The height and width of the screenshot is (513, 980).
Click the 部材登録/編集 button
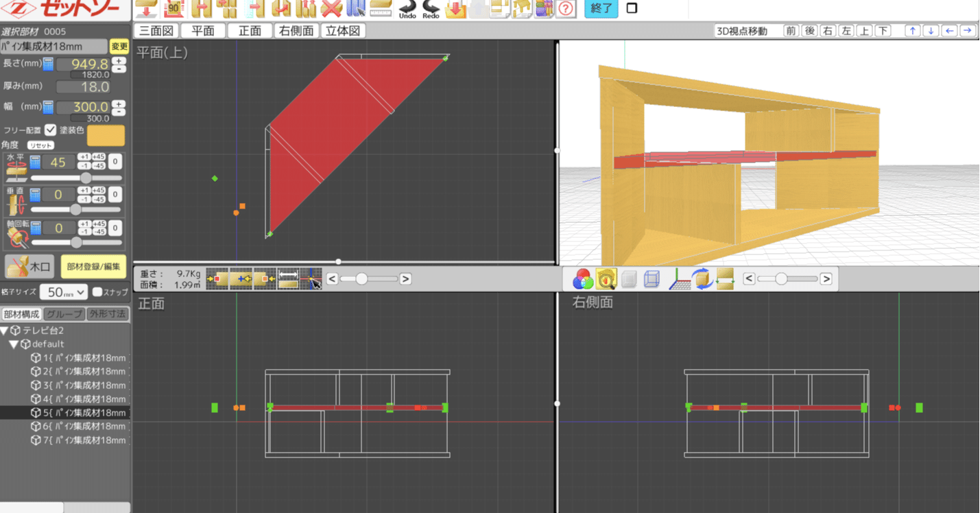tap(93, 266)
